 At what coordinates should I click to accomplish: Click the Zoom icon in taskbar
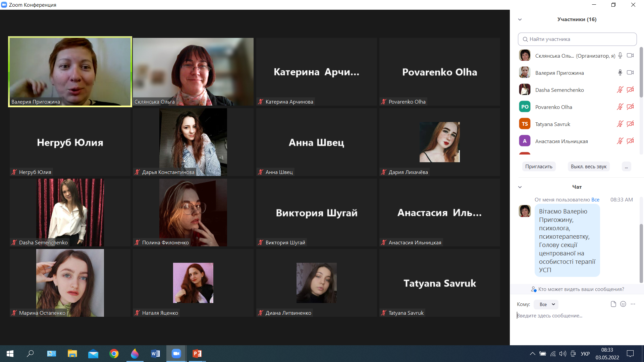(176, 354)
